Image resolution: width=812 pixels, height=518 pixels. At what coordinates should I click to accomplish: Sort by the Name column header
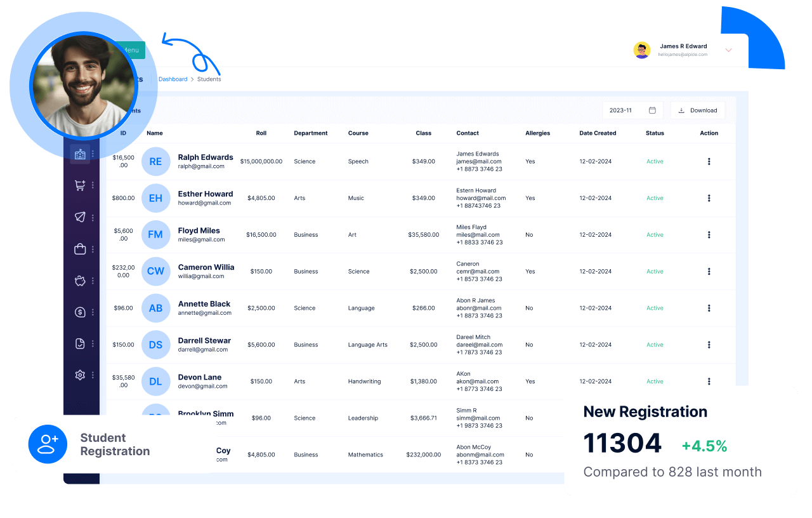point(155,133)
